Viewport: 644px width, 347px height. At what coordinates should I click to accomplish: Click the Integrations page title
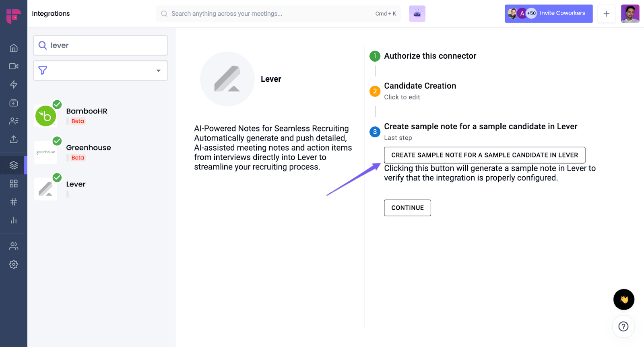click(51, 14)
